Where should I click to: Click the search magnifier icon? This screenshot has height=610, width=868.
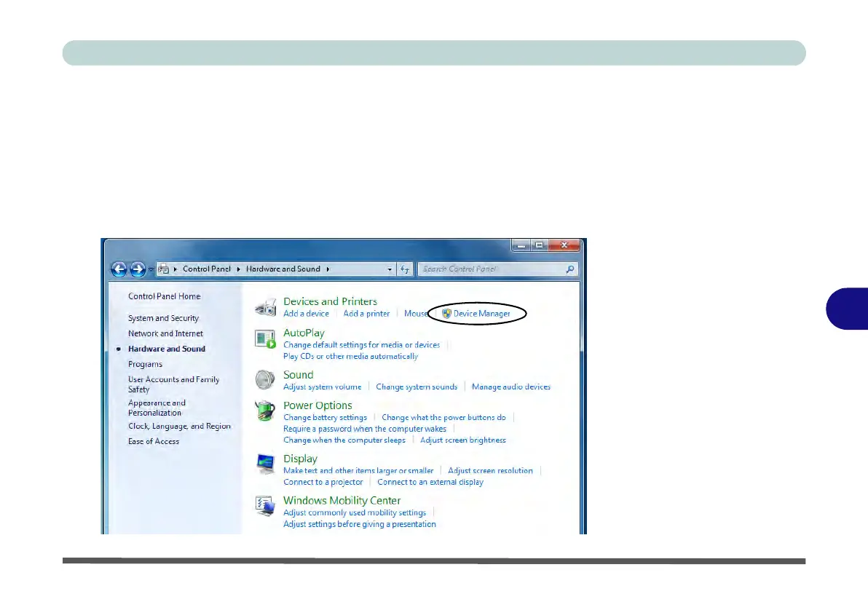pos(570,269)
